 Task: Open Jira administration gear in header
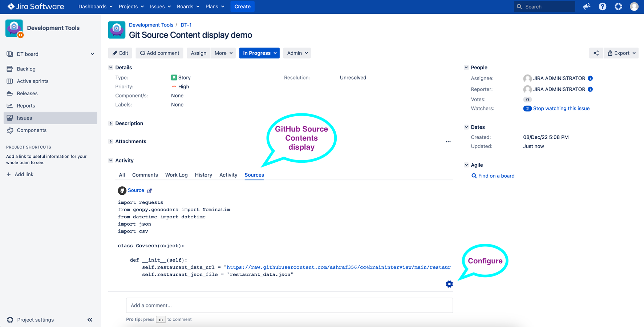pyautogui.click(x=618, y=7)
